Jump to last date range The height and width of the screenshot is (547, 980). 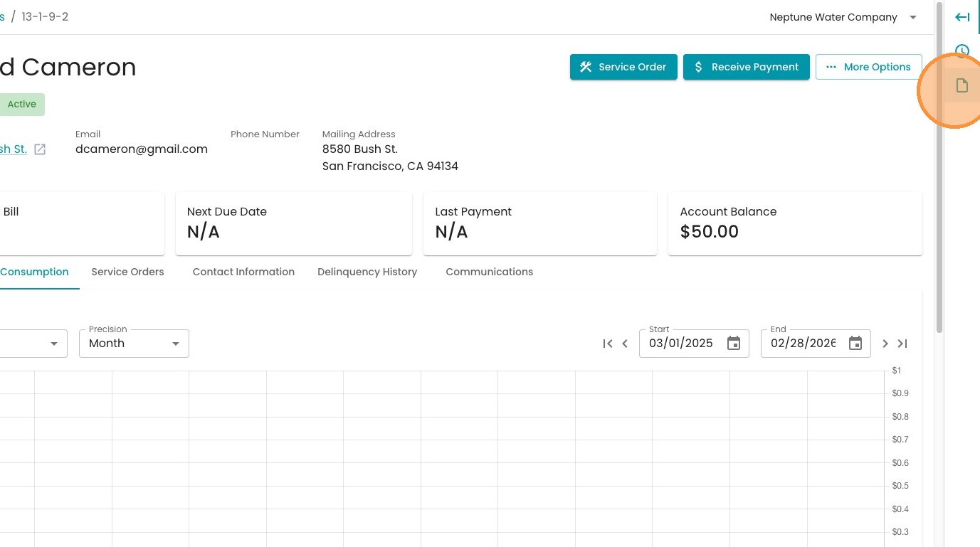[902, 344]
